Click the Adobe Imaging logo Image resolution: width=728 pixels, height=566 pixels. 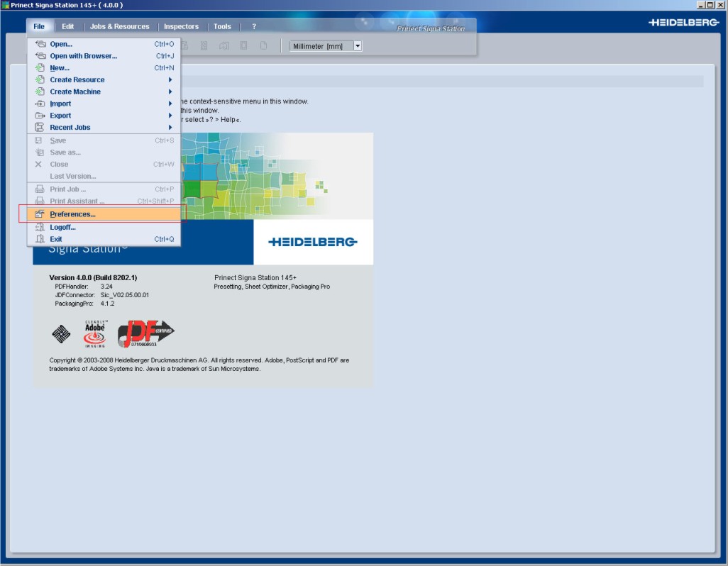[95, 333]
